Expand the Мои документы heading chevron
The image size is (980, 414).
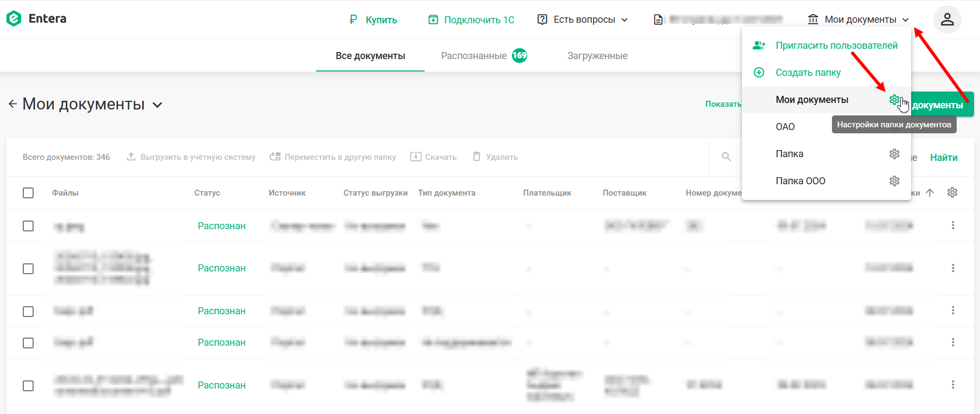point(157,105)
